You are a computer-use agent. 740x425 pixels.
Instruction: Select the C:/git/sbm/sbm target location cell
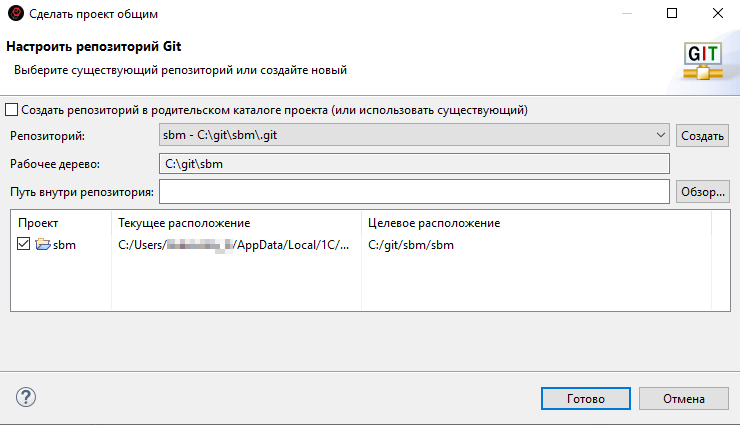pyautogui.click(x=411, y=245)
